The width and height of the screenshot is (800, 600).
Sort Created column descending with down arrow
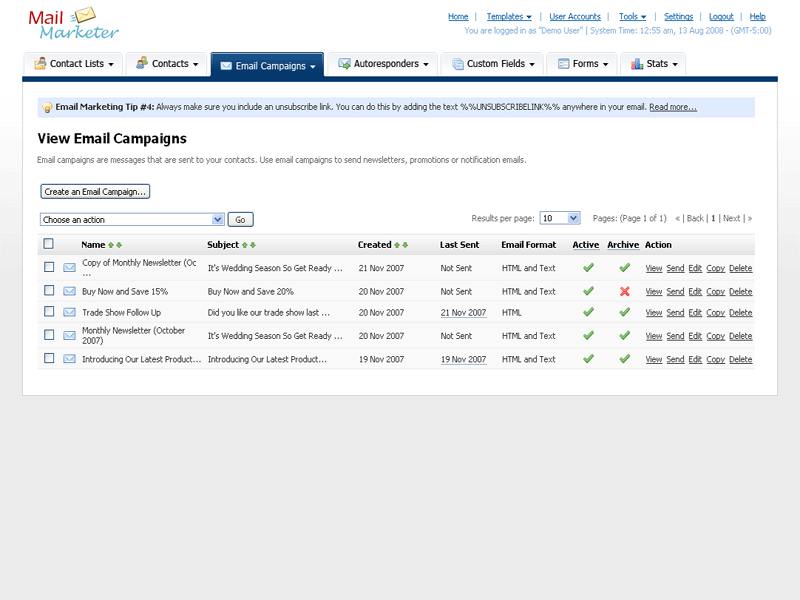[405, 245]
